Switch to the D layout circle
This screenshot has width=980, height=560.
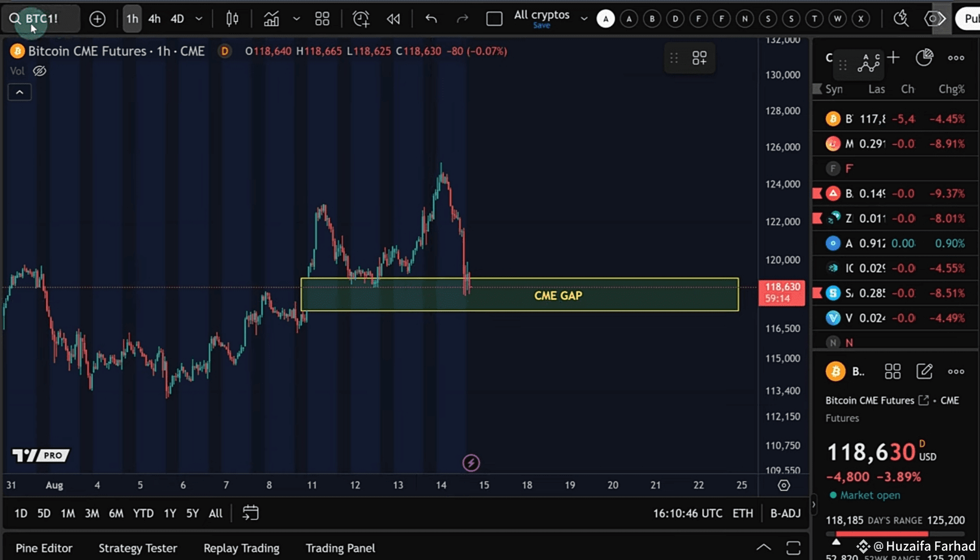pos(675,19)
